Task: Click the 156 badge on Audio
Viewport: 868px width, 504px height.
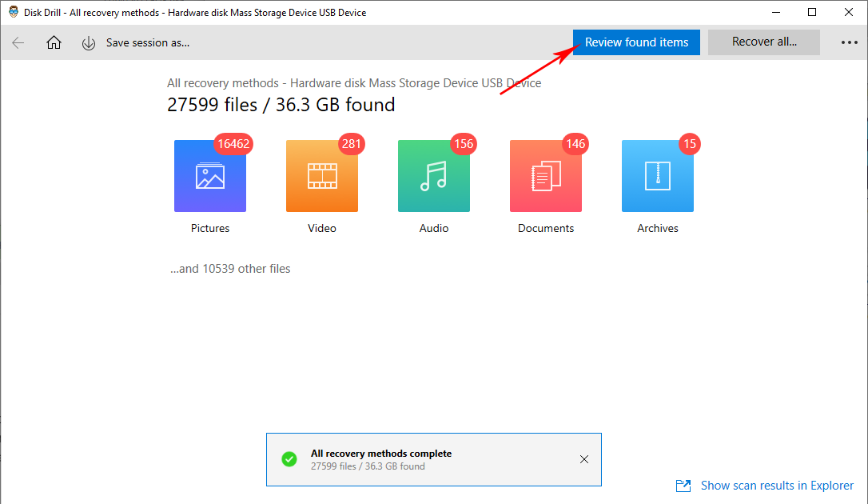Action: coord(464,144)
